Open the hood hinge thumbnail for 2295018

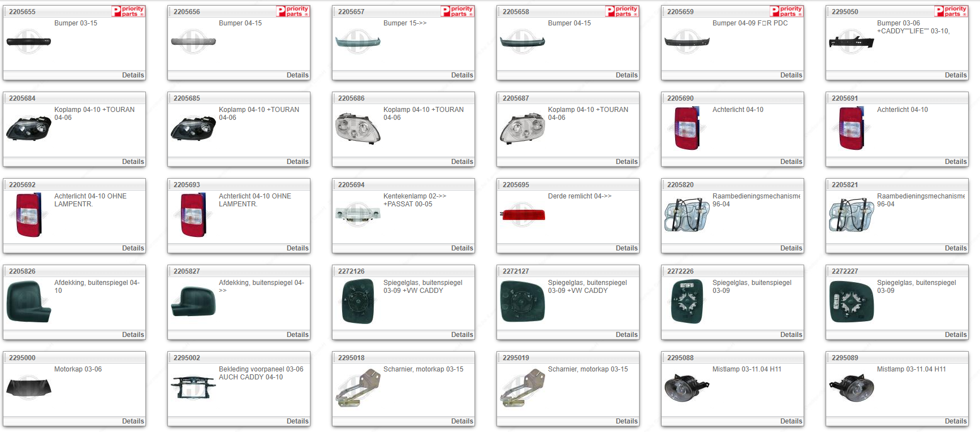click(357, 388)
